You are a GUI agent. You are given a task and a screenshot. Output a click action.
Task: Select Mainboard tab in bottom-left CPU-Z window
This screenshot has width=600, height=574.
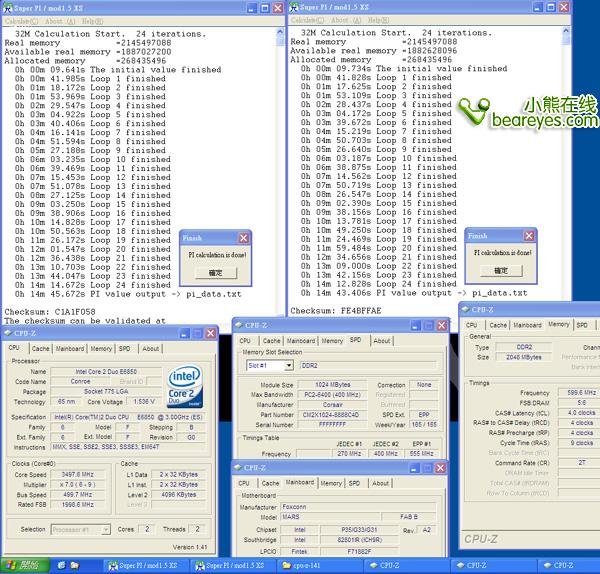(70, 349)
